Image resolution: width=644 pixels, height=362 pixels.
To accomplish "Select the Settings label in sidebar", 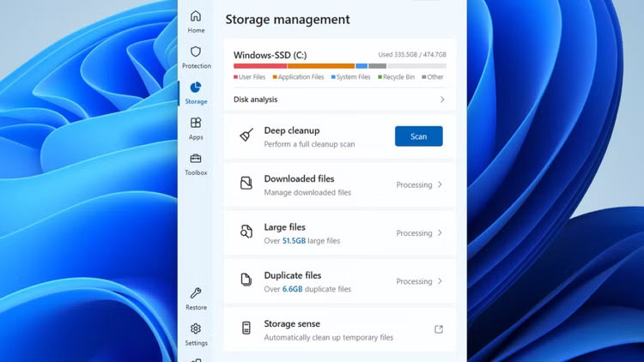I will coord(196,343).
